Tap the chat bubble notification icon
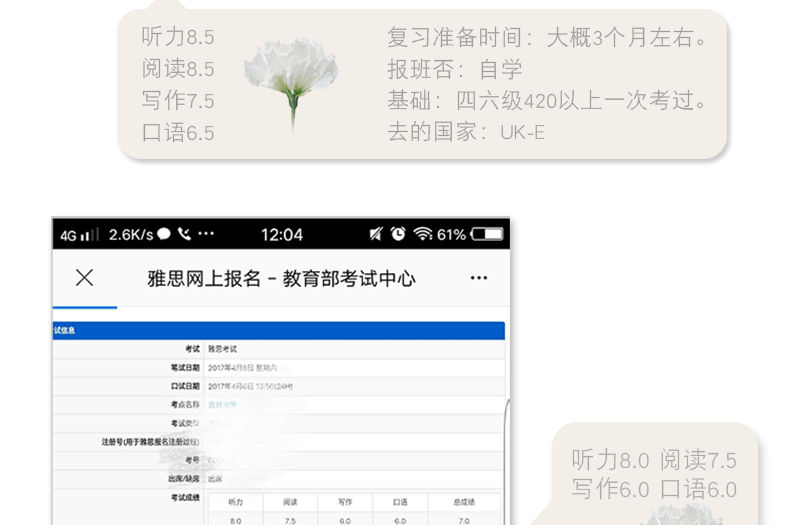Image resolution: width=790 pixels, height=525 pixels. click(x=164, y=234)
